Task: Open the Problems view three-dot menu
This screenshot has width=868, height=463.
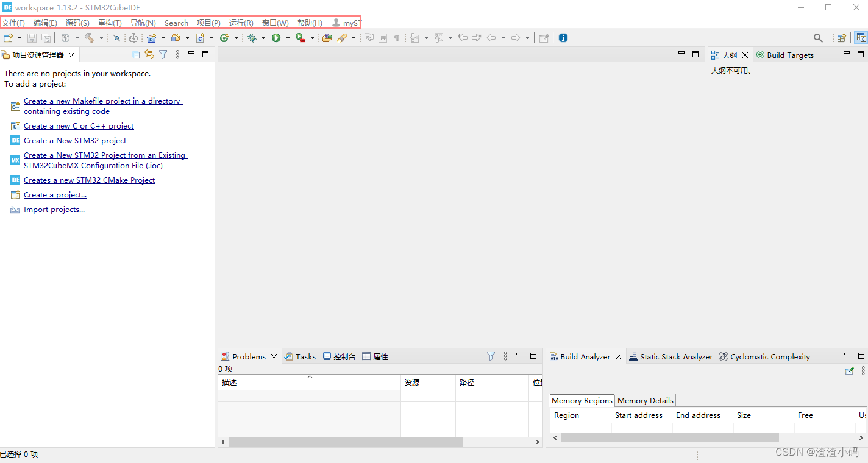Action: pyautogui.click(x=505, y=356)
